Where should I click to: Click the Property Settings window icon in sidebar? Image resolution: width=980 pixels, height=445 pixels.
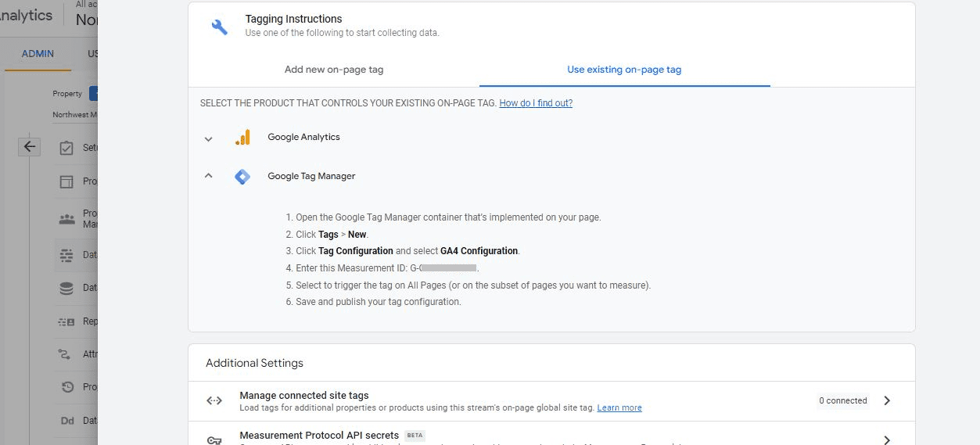[x=67, y=181]
